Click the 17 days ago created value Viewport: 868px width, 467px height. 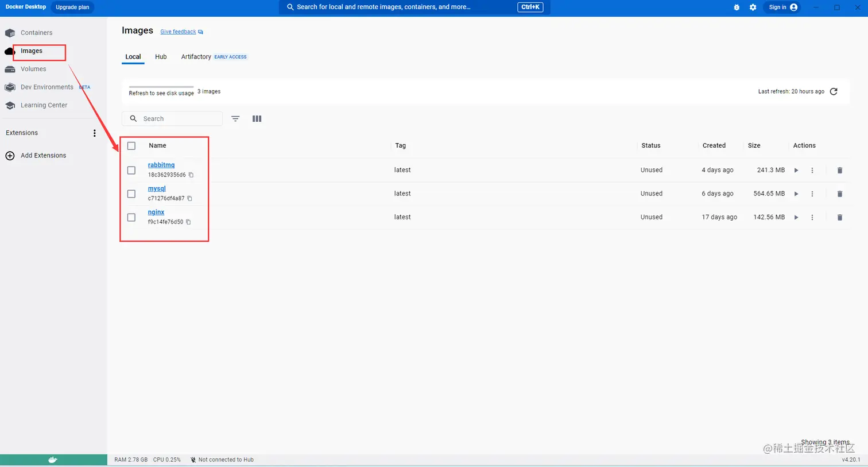719,217
